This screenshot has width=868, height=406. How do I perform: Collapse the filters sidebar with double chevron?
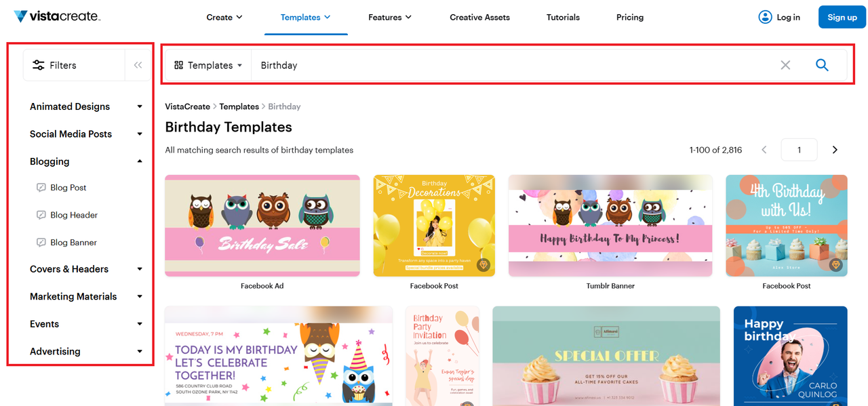(138, 65)
